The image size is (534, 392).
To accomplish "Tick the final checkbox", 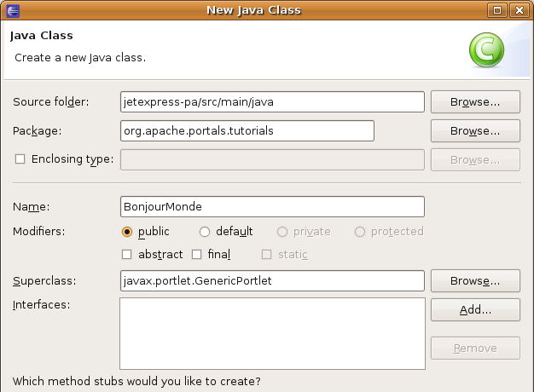I will (197, 255).
